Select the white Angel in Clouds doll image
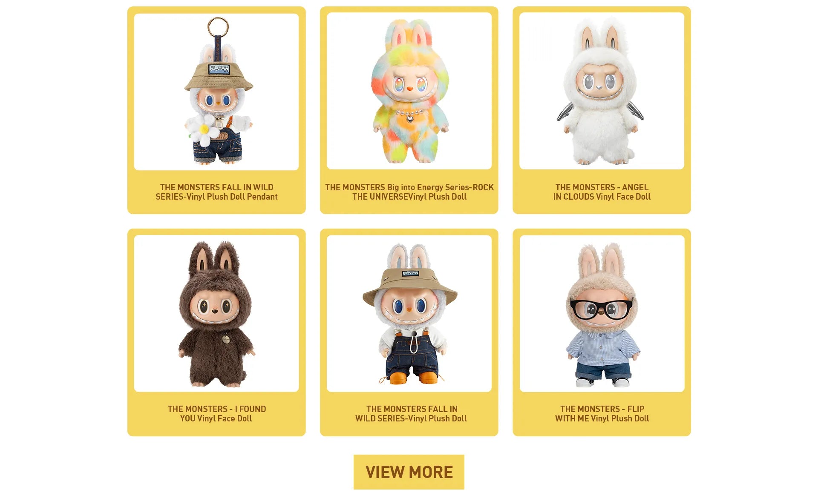818x504 pixels. coord(602,91)
